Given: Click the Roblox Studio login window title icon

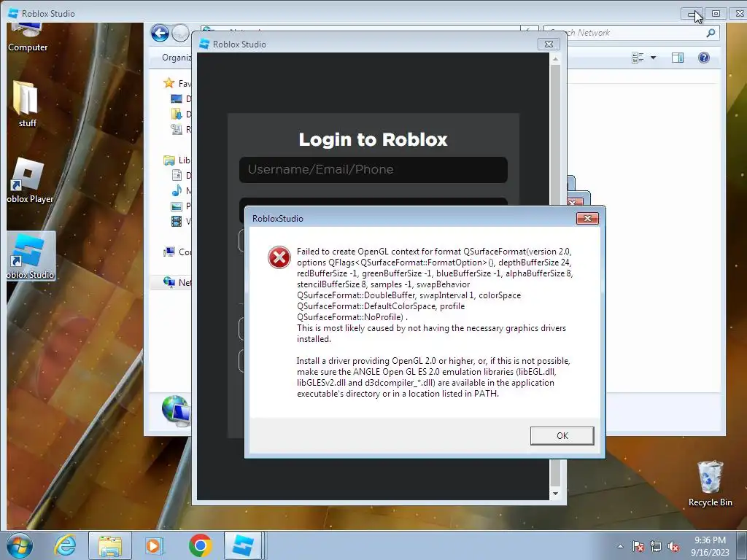Looking at the screenshot, I should (x=204, y=44).
